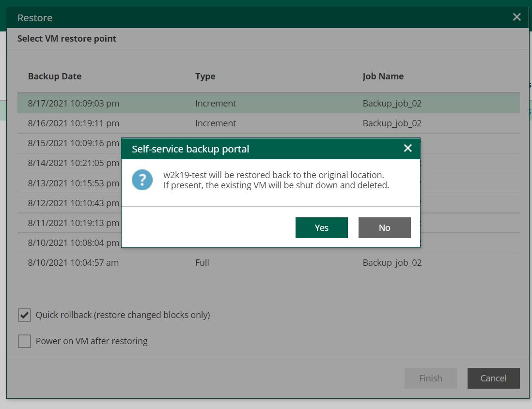Image resolution: width=532 pixels, height=409 pixels.
Task: Click the Select VM restore point header
Action: 66,38
